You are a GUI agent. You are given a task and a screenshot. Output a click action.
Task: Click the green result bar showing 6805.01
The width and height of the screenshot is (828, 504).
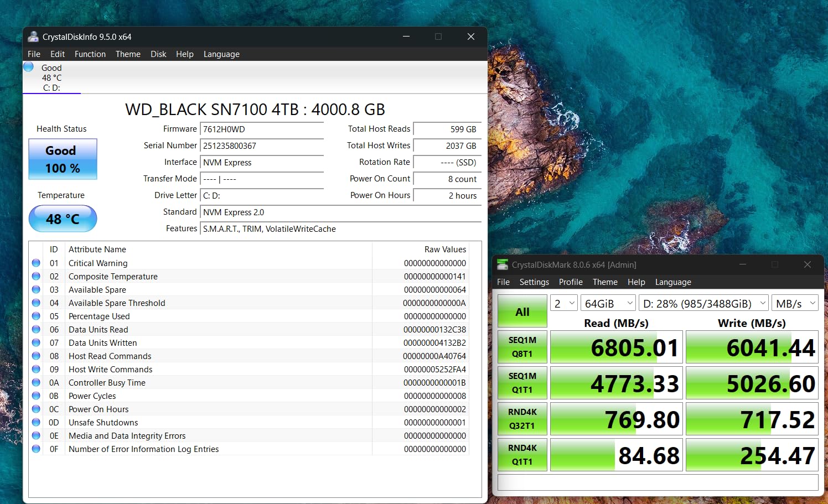click(x=616, y=346)
